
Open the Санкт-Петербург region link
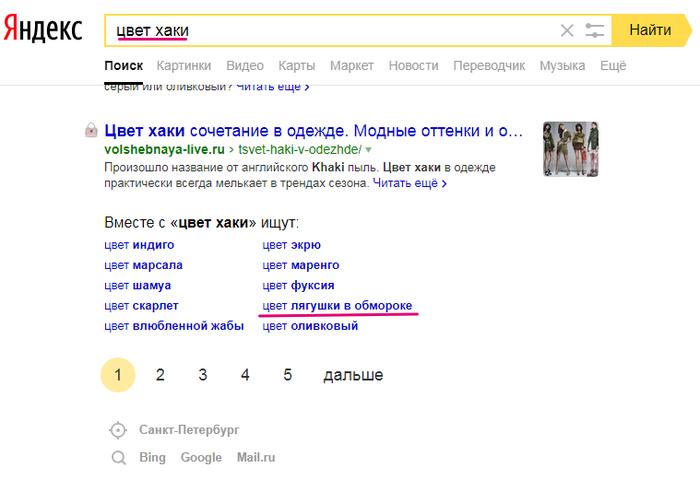(x=189, y=430)
